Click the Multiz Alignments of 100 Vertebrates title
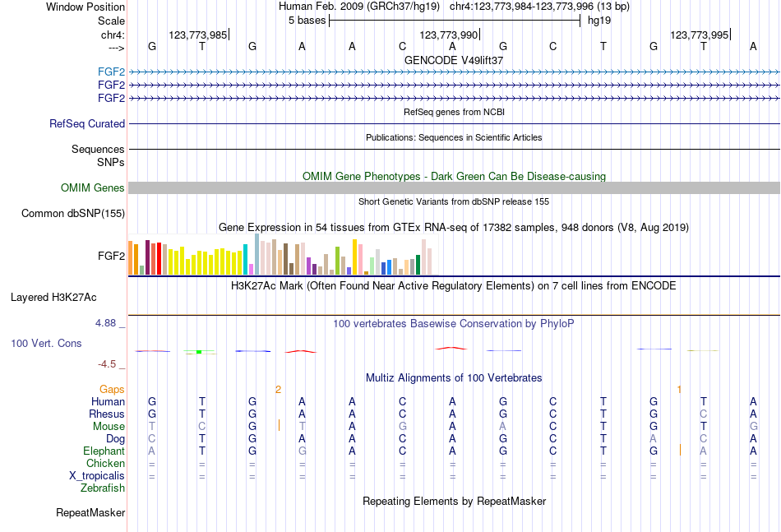This screenshot has height=532, width=781. (454, 378)
